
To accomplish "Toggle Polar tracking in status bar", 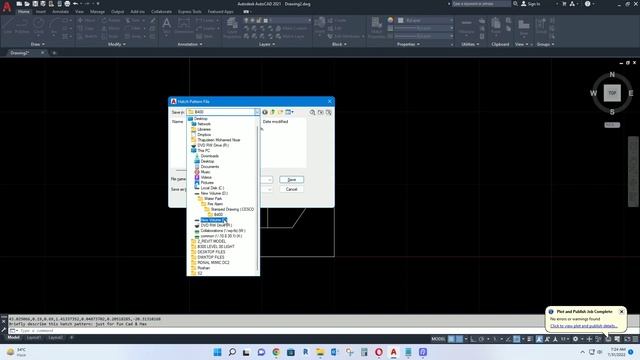I will click(482, 339).
